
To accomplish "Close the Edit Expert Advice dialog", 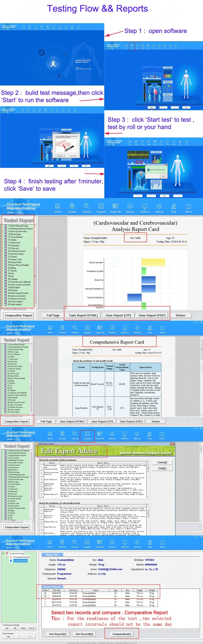I will click(172, 444).
